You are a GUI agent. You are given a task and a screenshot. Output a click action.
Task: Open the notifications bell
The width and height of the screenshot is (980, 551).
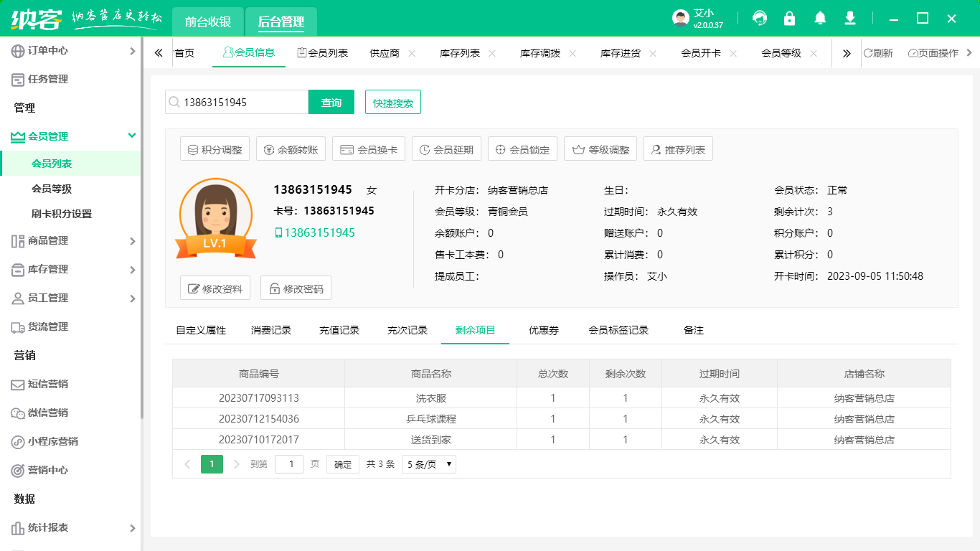[x=820, y=19]
